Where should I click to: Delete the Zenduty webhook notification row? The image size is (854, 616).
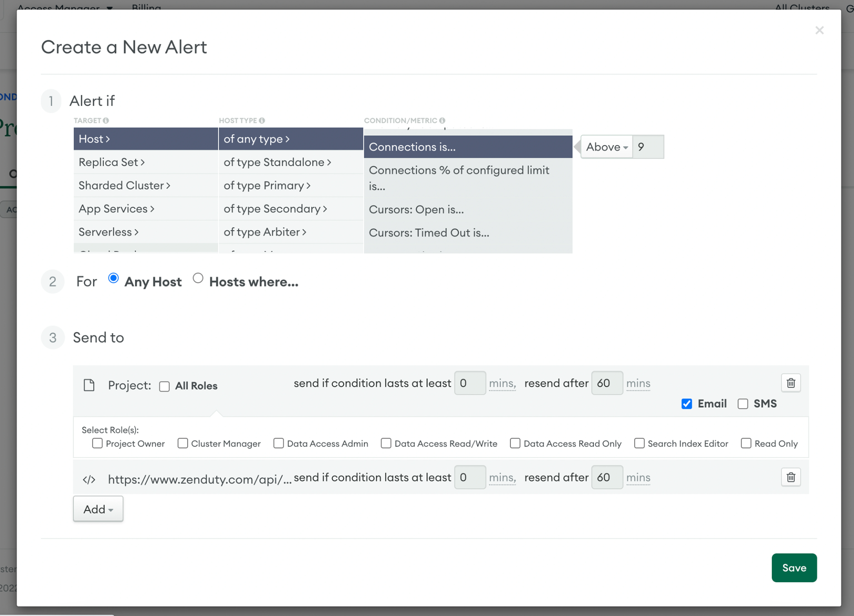click(x=790, y=477)
